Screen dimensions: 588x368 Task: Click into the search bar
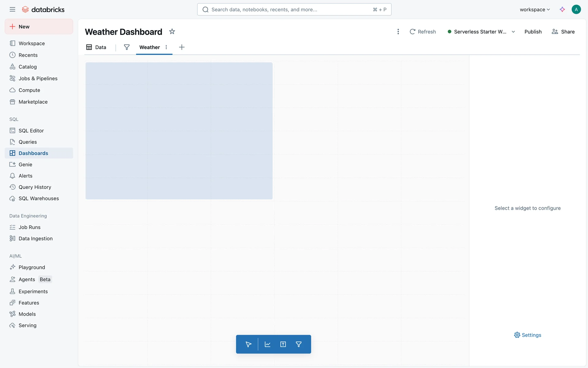(x=294, y=10)
